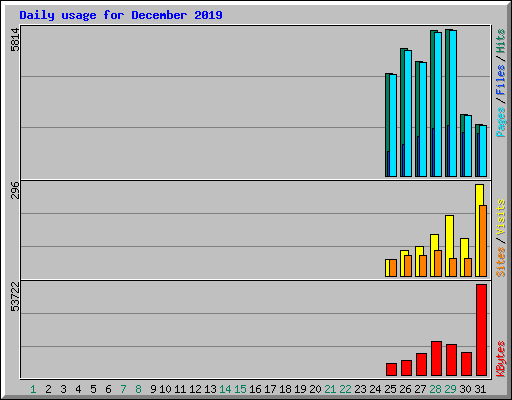
Task: Pick the orange Sites bar for day 26
Action: (408, 266)
